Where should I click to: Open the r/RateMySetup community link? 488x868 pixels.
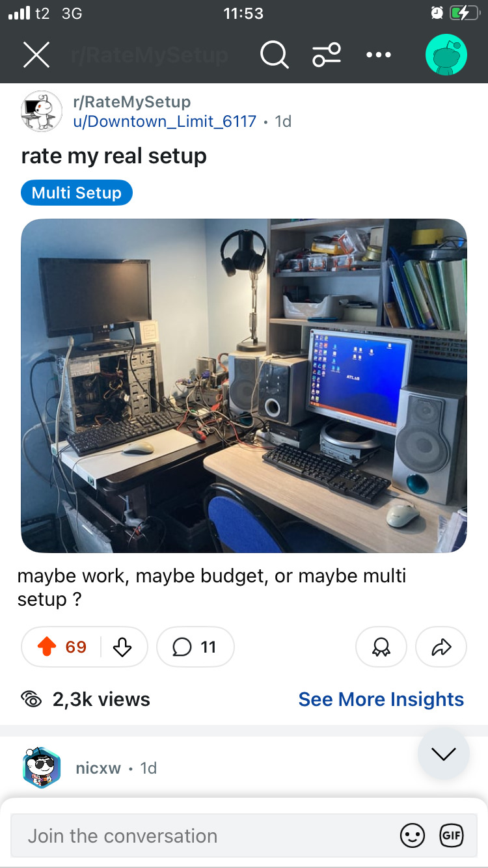[132, 102]
